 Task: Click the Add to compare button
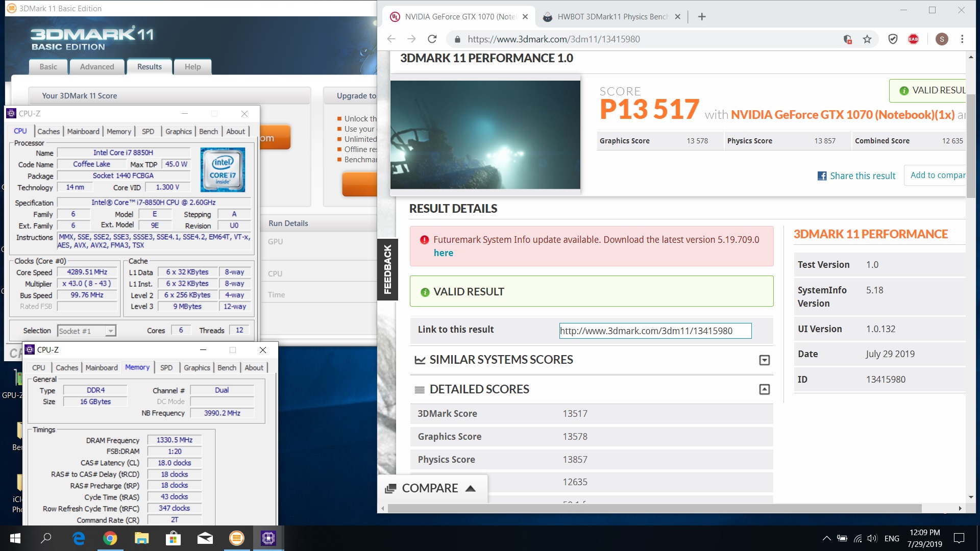[935, 175]
